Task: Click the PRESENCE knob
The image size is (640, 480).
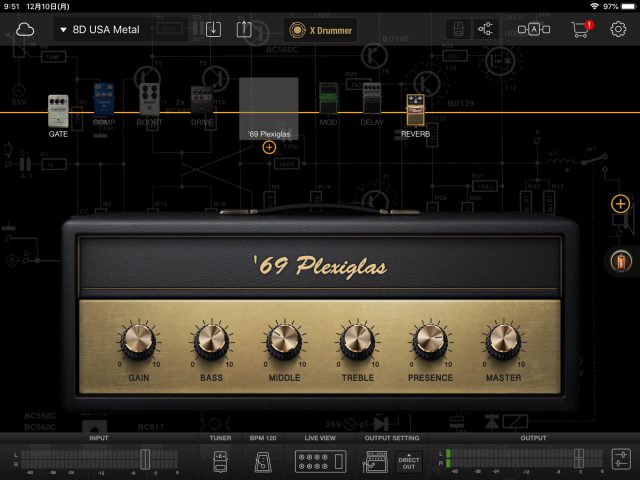Action: click(430, 340)
